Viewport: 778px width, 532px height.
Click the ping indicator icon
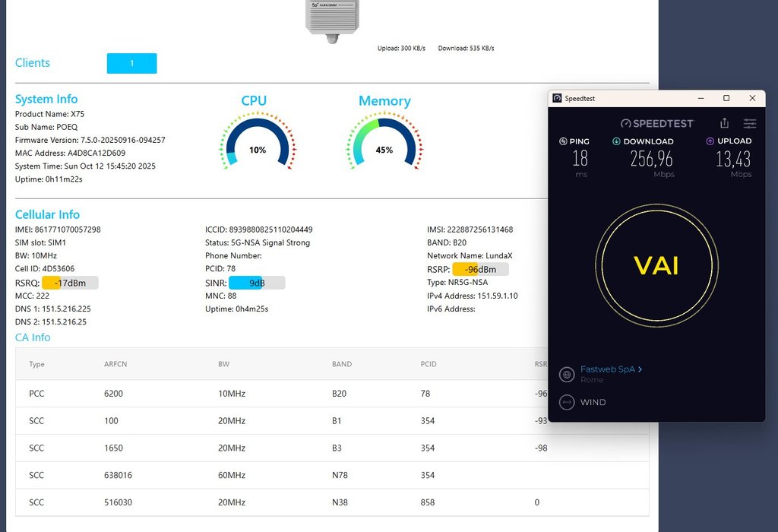click(563, 141)
